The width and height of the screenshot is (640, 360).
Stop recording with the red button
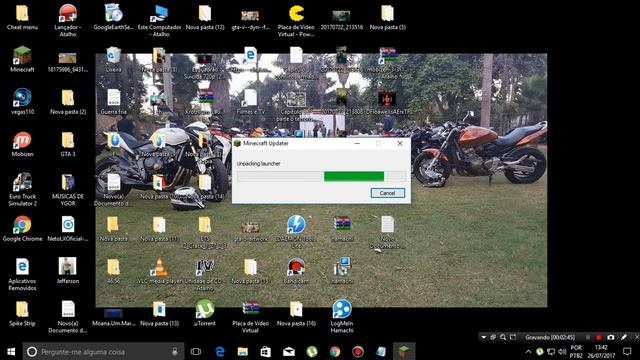598,337
